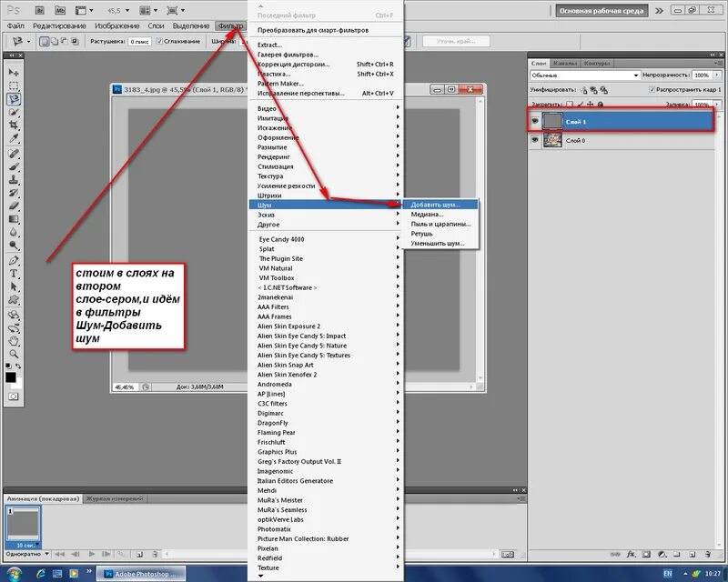Select Слой 0 layer thumbnail

pyautogui.click(x=552, y=140)
